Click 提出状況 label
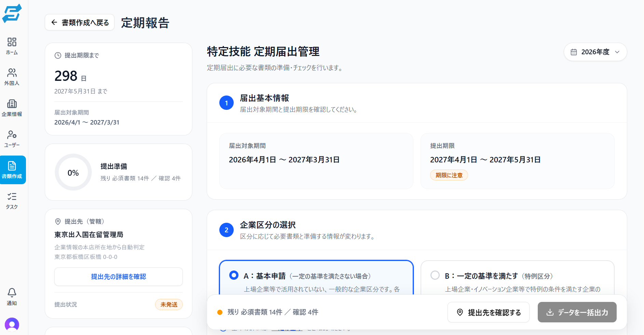 pyautogui.click(x=66, y=305)
